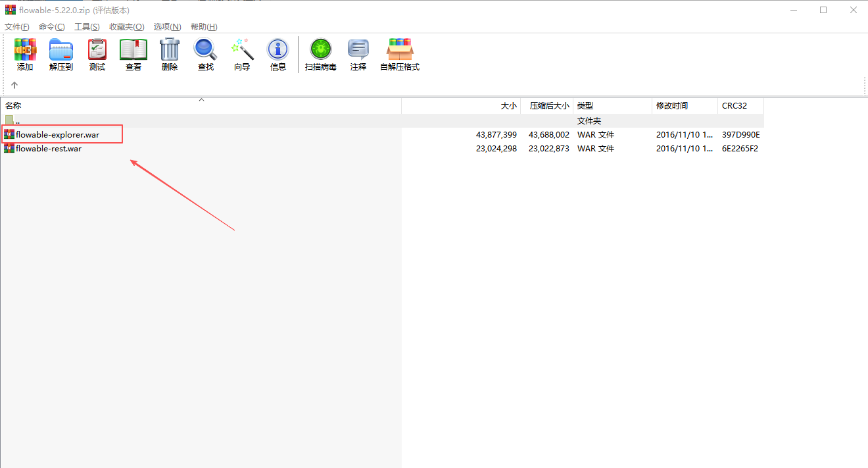The height and width of the screenshot is (468, 868).
Task: Click 名称 header to reverse sort order
Action: [14, 105]
